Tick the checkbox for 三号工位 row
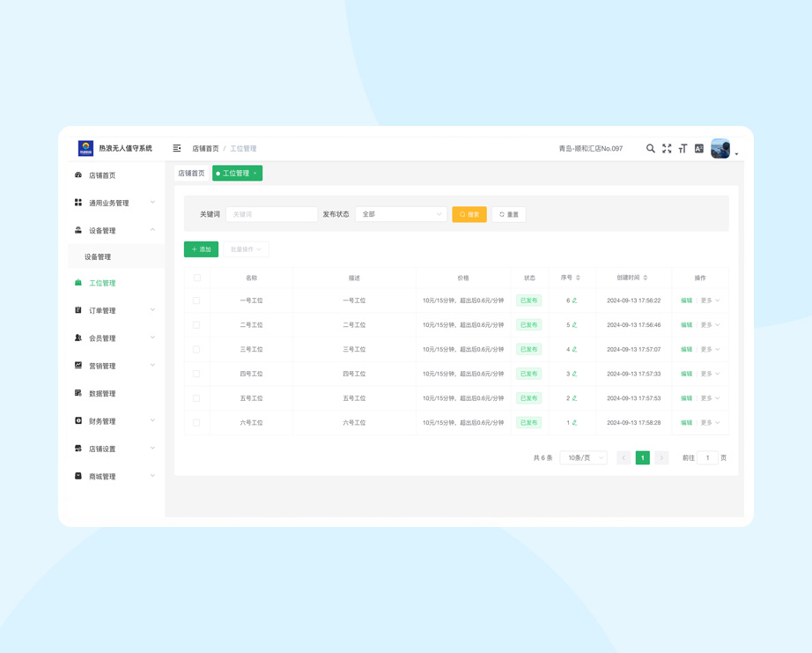This screenshot has height=653, width=812. (x=196, y=349)
